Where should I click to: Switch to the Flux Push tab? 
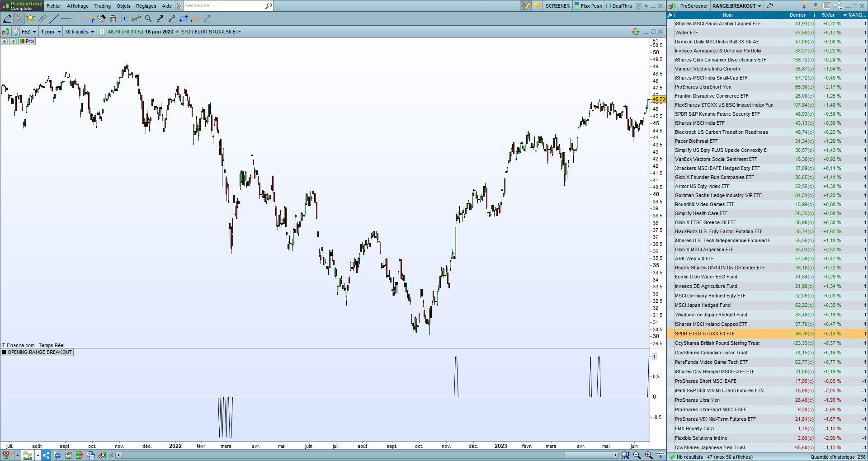[588, 6]
